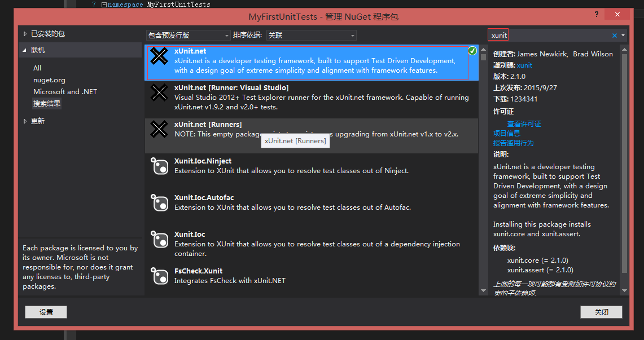The image size is (644, 340).
Task: Open the 查看许可证 link
Action: pyautogui.click(x=524, y=124)
